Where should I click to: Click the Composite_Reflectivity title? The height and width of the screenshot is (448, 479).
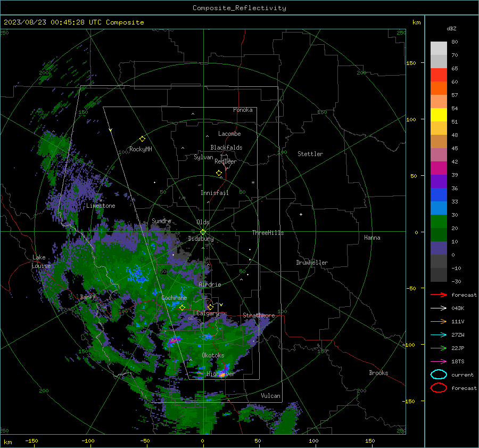(239, 8)
